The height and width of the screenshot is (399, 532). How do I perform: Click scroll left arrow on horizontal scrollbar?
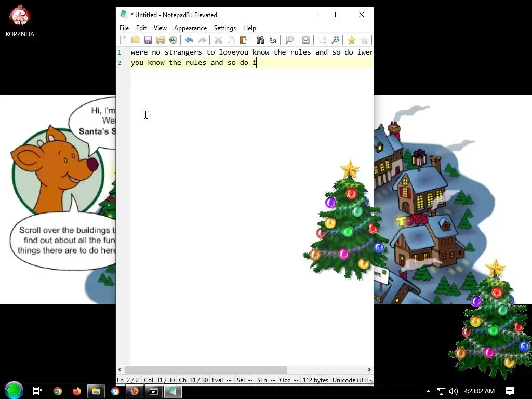pos(120,369)
